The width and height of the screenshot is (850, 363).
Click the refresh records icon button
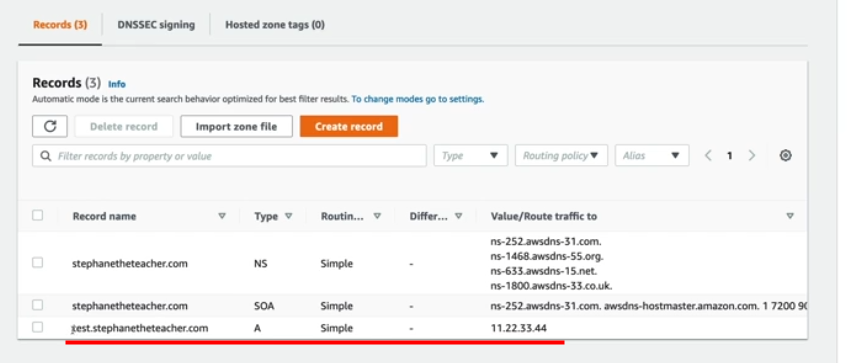pos(50,126)
